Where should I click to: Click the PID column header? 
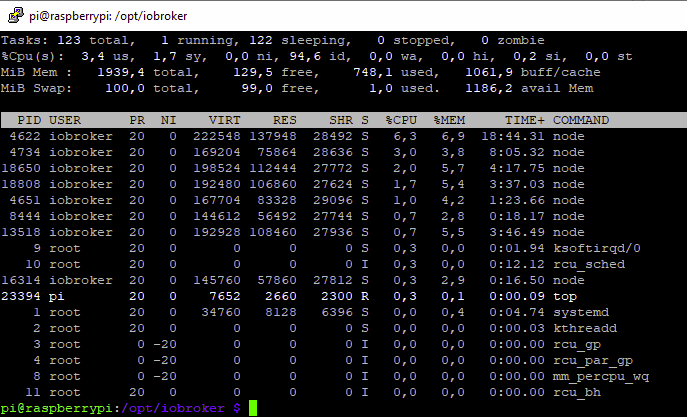tap(29, 120)
